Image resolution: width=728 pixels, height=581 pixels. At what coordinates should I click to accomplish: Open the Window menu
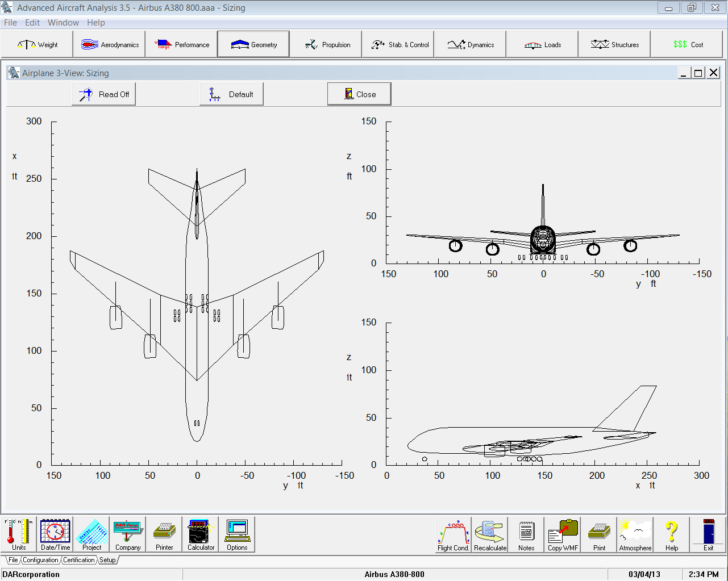tap(63, 23)
